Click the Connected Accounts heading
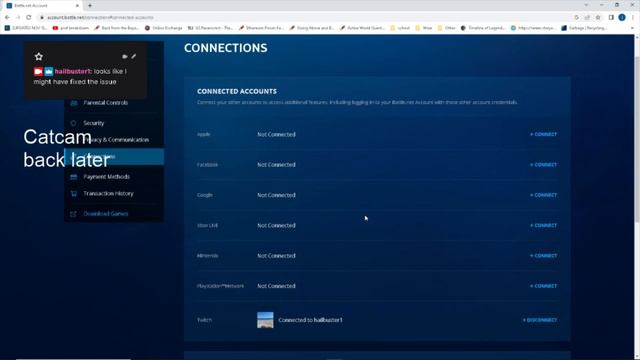Image resolution: width=640 pixels, height=360 pixels. pos(237,91)
